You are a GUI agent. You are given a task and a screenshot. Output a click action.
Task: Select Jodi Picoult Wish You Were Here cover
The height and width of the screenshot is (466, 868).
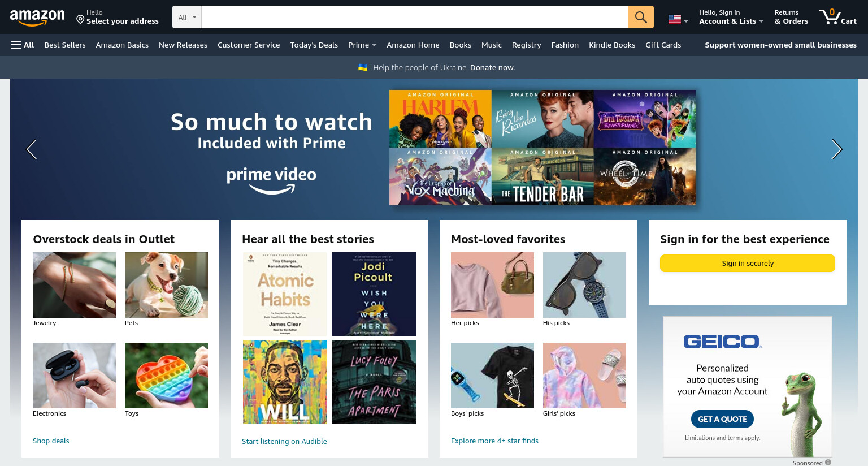pos(374,294)
